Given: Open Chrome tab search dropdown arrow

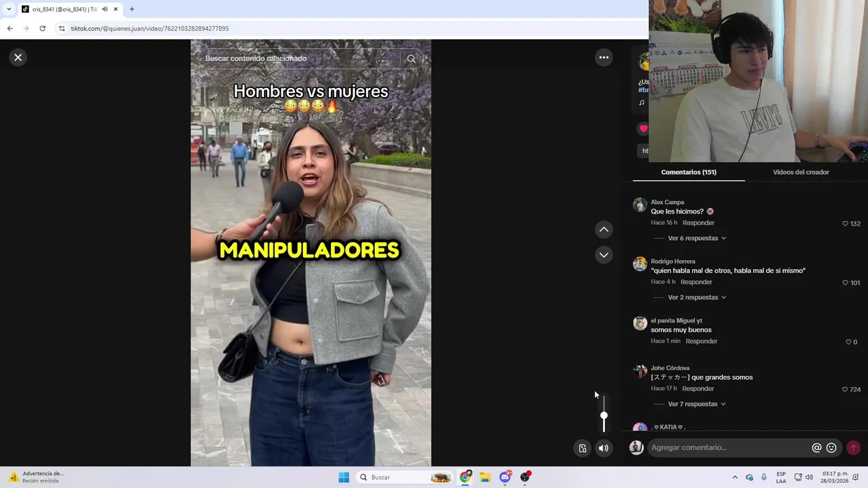Looking at the screenshot, I should (9, 9).
